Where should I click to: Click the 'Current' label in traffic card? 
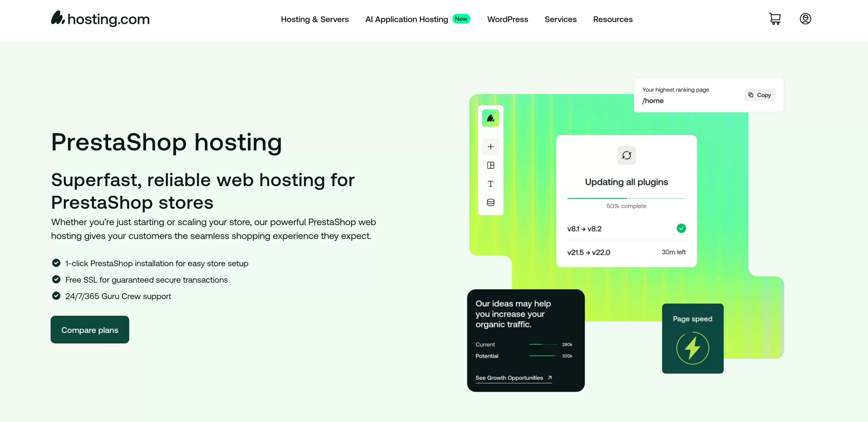485,344
